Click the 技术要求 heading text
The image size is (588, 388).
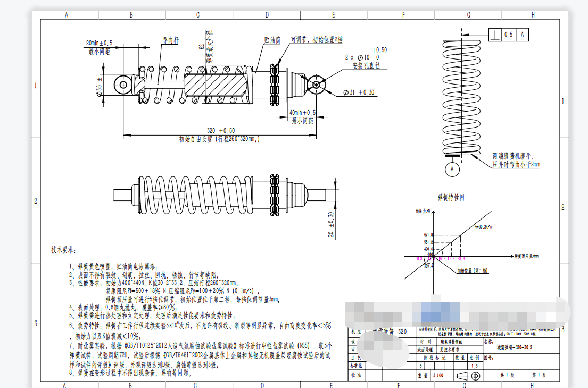(x=64, y=249)
